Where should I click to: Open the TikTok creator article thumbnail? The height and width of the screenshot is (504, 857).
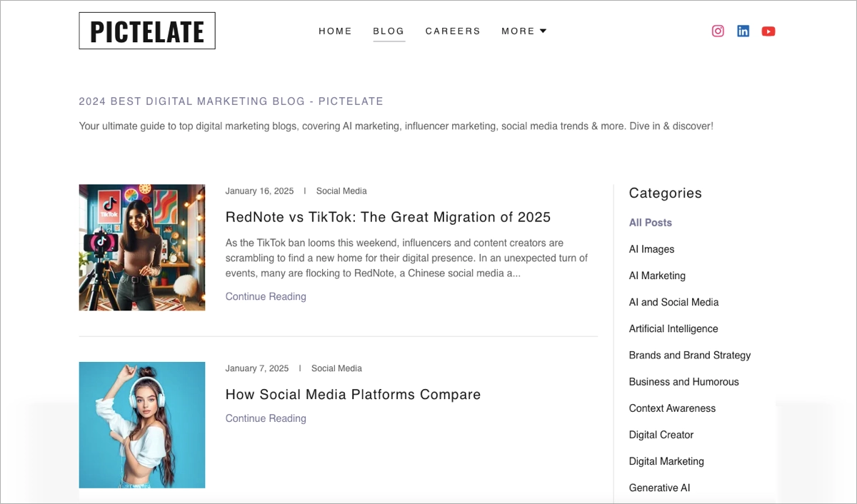(x=141, y=248)
